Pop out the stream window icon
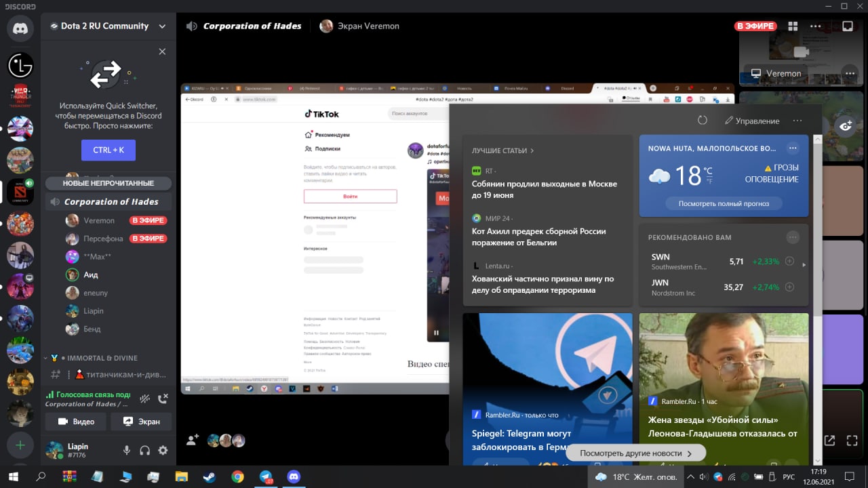The height and width of the screenshot is (488, 868). (829, 441)
